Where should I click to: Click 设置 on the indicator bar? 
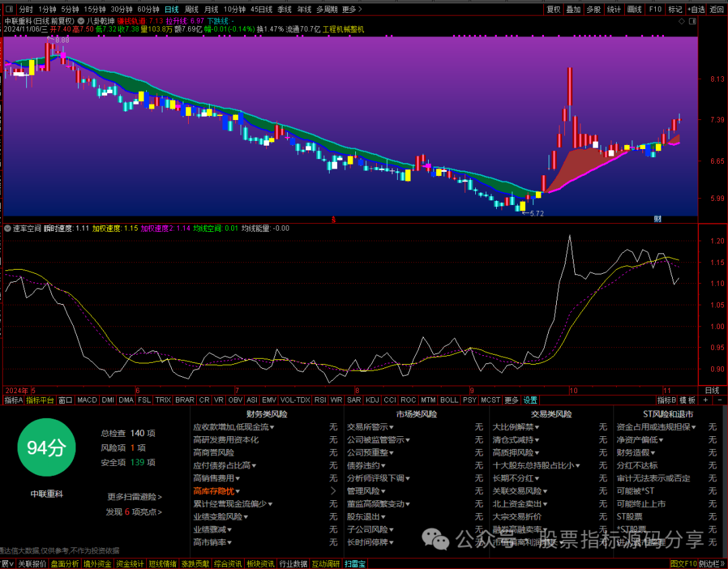tap(530, 400)
